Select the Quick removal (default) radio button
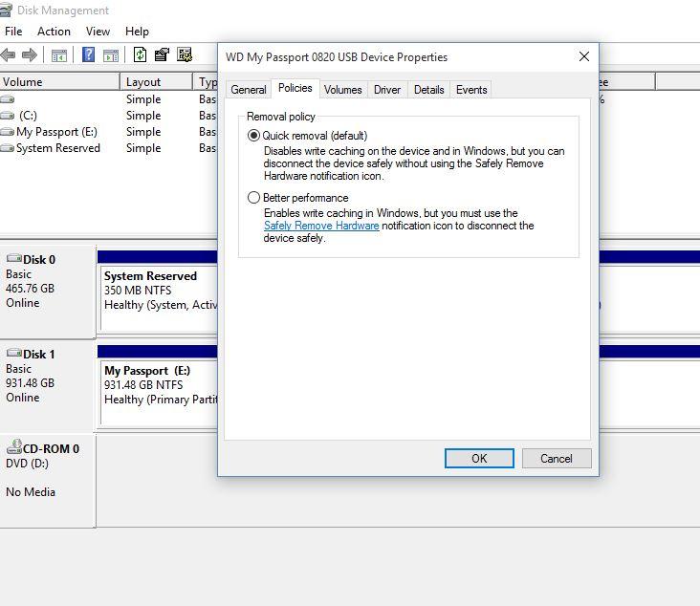Viewport: 700px width, 606px height. 253,135
